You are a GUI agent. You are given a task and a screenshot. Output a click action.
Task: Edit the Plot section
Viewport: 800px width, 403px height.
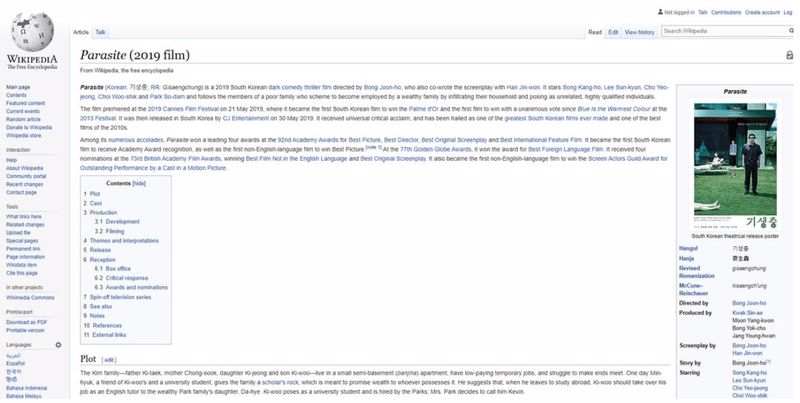(109, 360)
